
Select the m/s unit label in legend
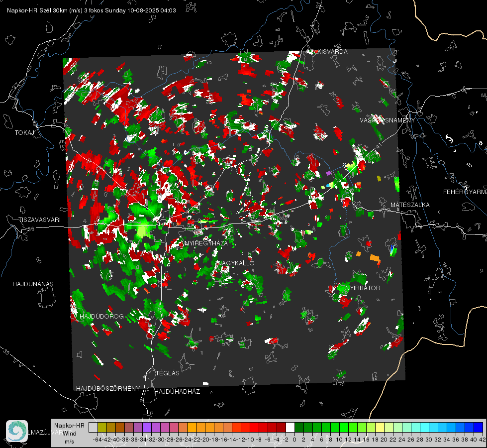point(69,442)
